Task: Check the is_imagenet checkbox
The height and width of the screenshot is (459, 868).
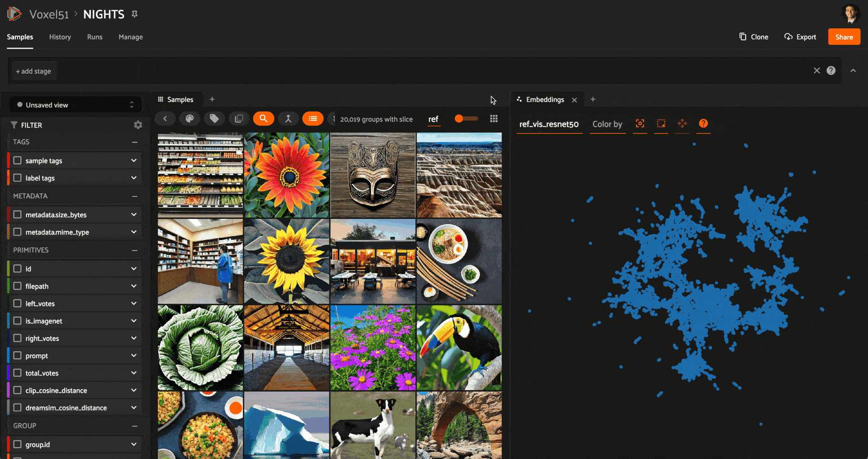Action: tap(18, 321)
